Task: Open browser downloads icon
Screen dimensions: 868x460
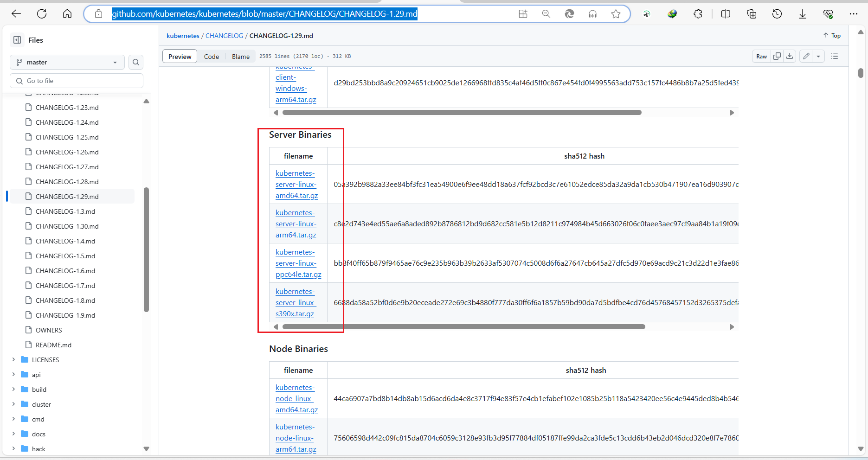Action: click(802, 14)
